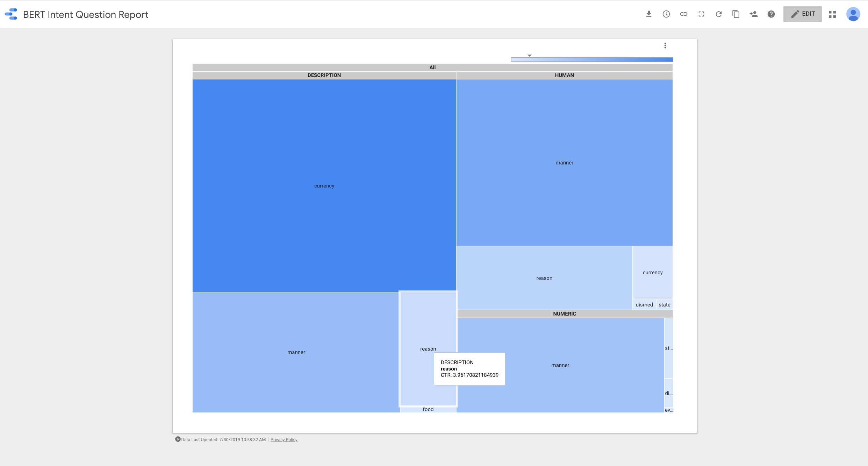868x466 pixels.
Task: Enter fullscreen presentation mode
Action: coord(701,14)
